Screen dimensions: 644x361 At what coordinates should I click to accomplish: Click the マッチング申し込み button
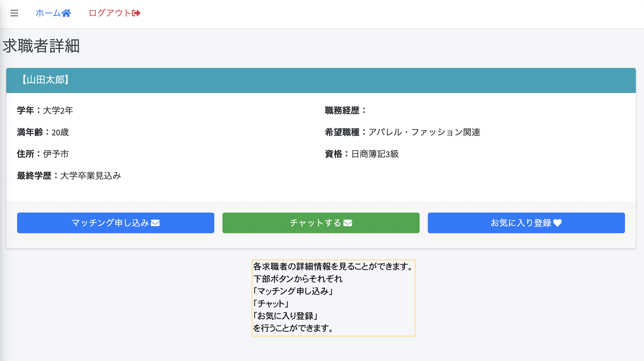116,223
